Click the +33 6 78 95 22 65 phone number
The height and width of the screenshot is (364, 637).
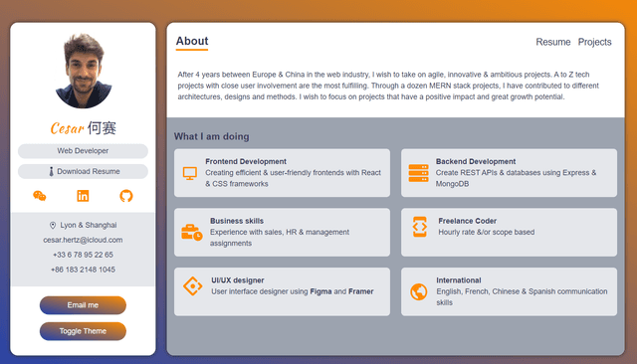click(83, 255)
